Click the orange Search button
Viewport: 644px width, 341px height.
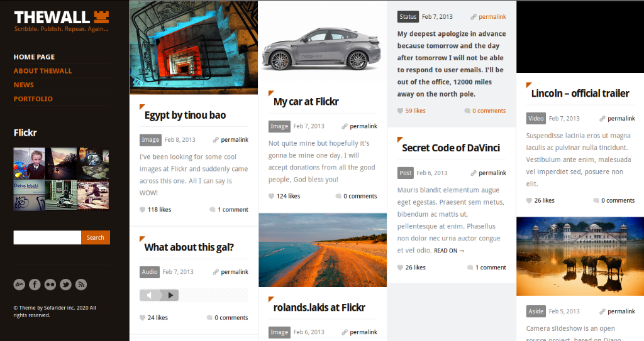96,237
